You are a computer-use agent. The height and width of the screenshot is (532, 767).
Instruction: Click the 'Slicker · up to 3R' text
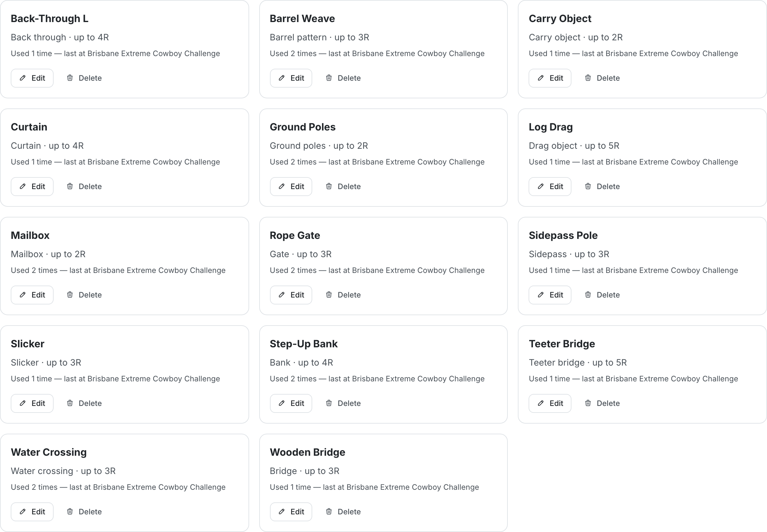46,363
